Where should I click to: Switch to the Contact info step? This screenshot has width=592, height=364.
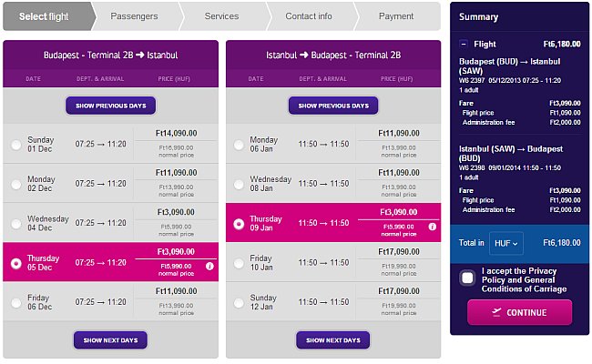tap(307, 16)
